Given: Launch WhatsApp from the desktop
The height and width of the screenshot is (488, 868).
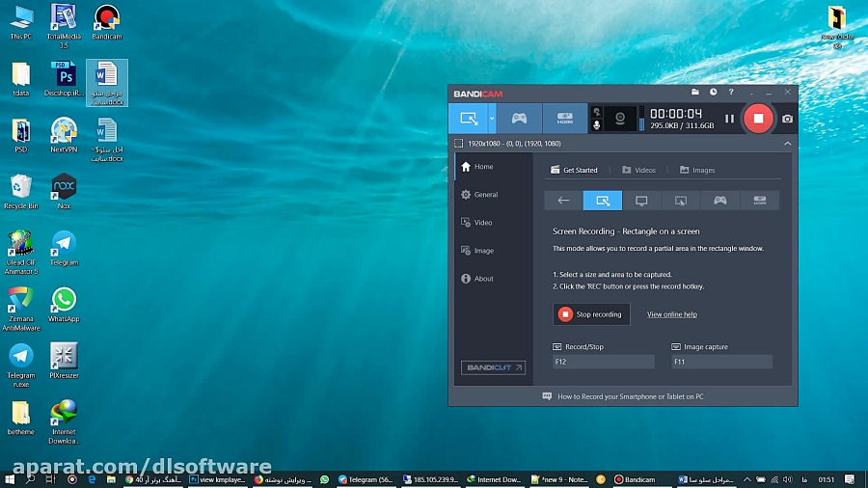Looking at the screenshot, I should (64, 306).
